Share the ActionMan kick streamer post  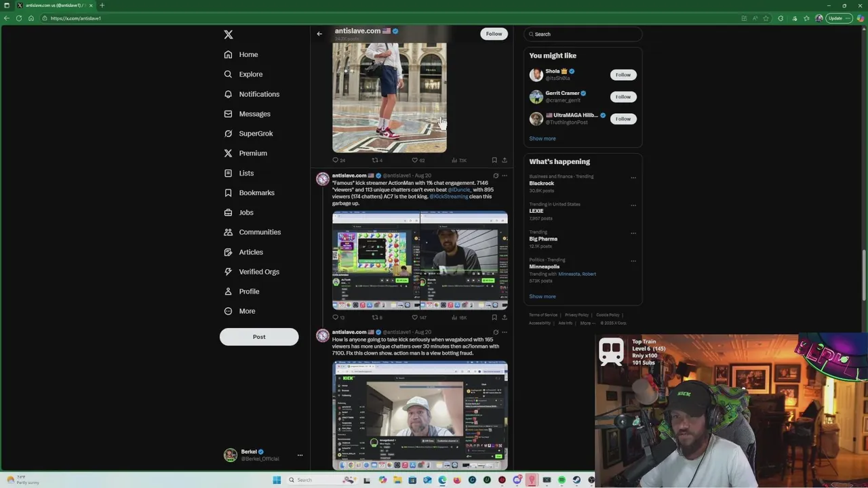[505, 317]
